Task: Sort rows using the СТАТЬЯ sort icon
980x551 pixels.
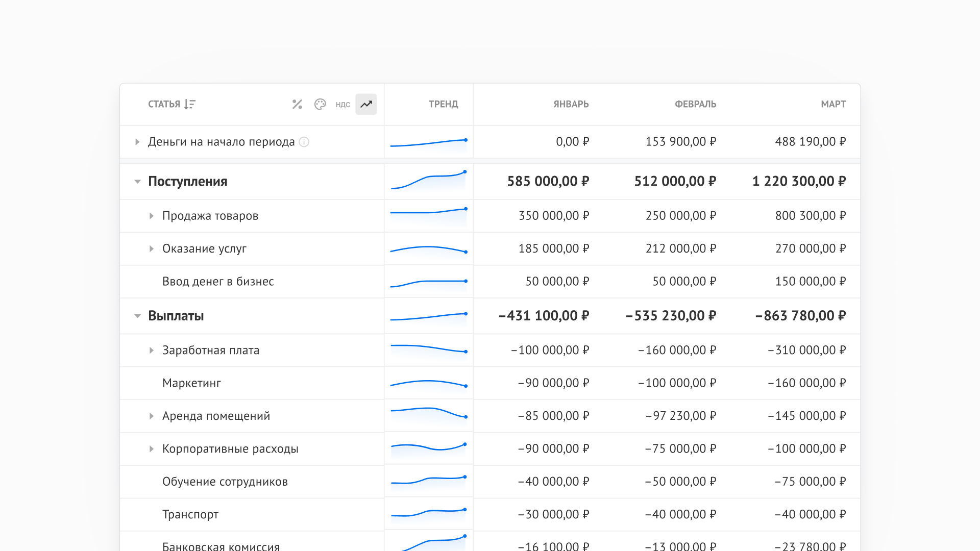Action: pos(190,104)
